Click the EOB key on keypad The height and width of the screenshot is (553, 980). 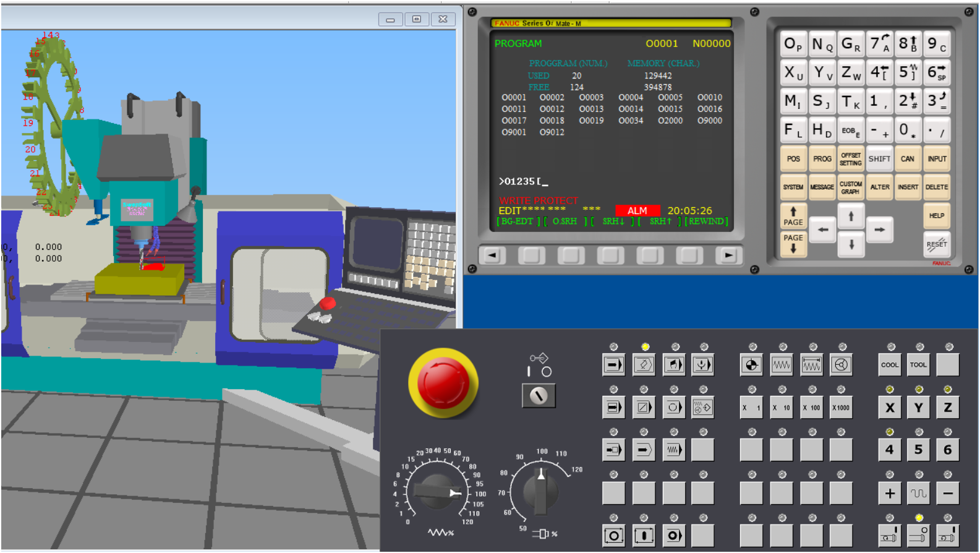pyautogui.click(x=851, y=131)
